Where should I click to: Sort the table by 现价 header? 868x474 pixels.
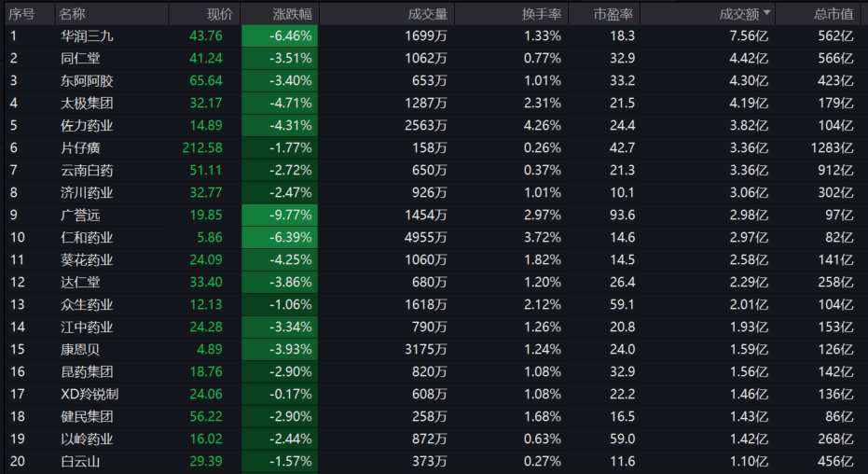[220, 14]
